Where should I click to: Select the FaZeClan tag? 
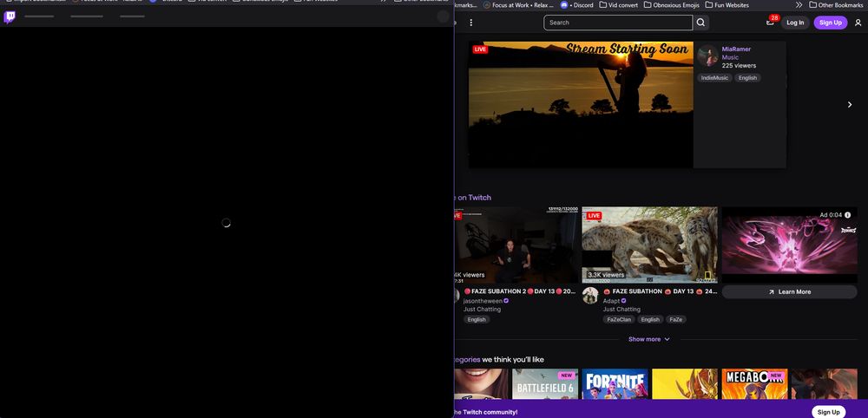[x=619, y=320]
